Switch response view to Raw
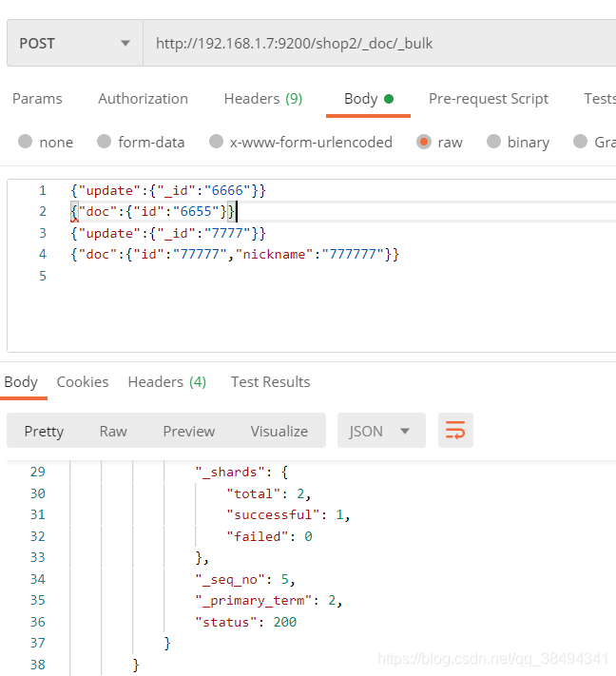 click(x=113, y=431)
